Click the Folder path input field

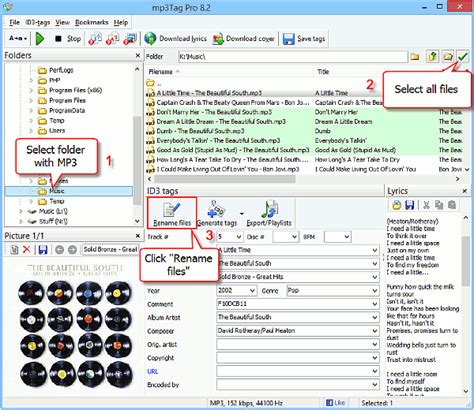coord(293,57)
